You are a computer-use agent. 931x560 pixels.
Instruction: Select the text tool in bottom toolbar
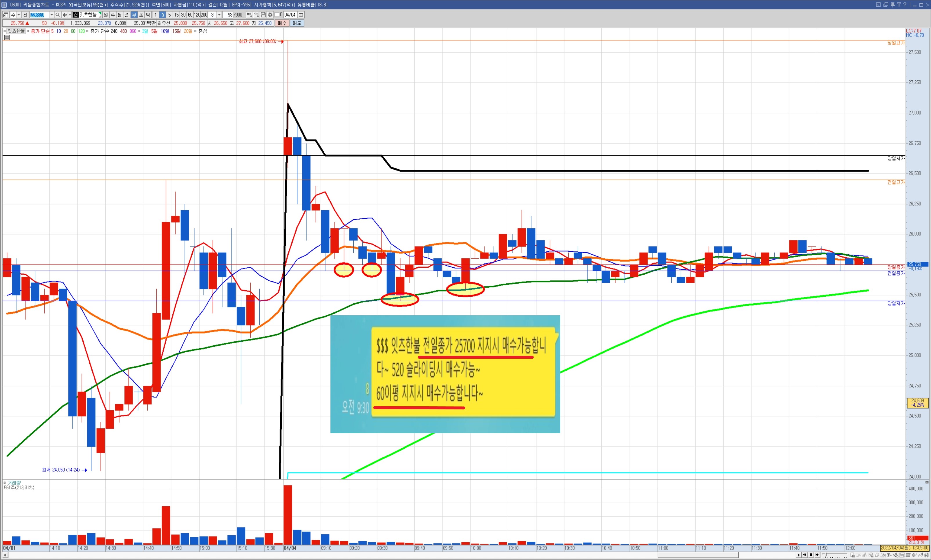tap(889, 555)
